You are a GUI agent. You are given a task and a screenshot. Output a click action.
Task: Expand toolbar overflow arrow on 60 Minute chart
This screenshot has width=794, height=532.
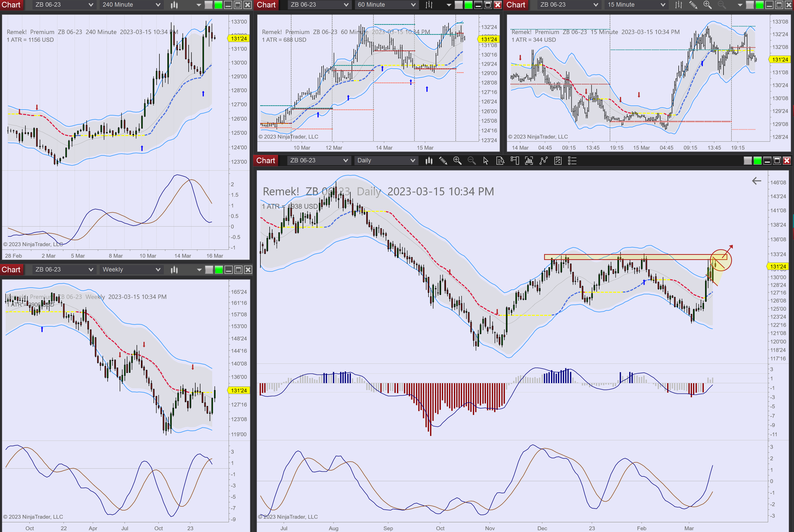pyautogui.click(x=448, y=5)
